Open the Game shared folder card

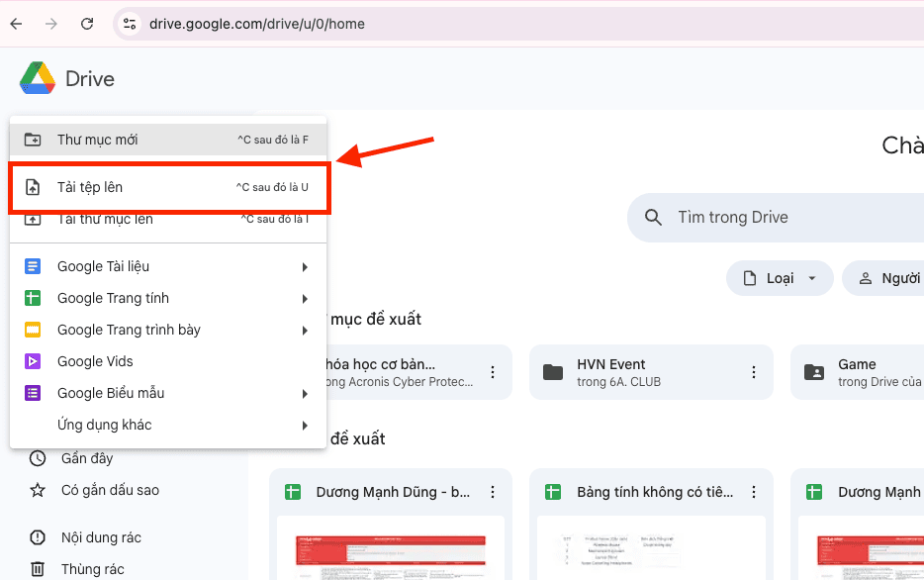pos(858,372)
